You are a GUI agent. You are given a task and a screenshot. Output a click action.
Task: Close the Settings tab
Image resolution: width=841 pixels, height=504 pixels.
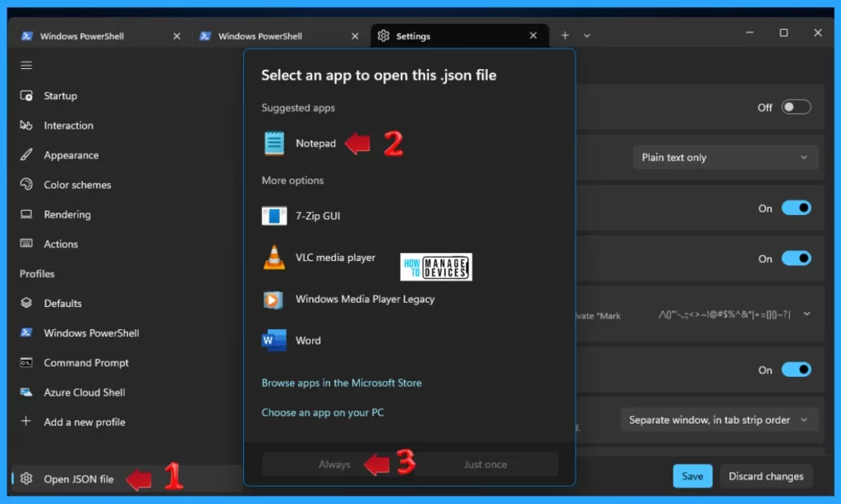pos(532,35)
